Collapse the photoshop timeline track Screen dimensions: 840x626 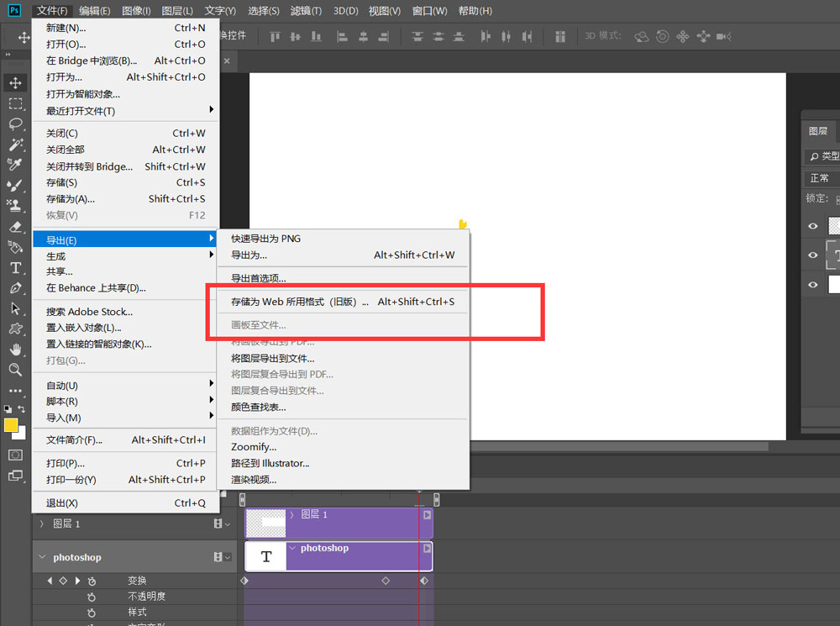click(42, 557)
